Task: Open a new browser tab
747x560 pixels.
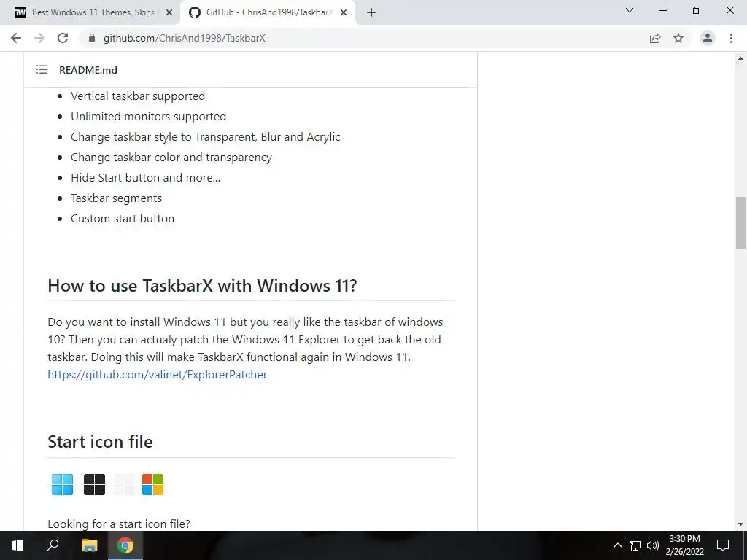Action: point(371,12)
